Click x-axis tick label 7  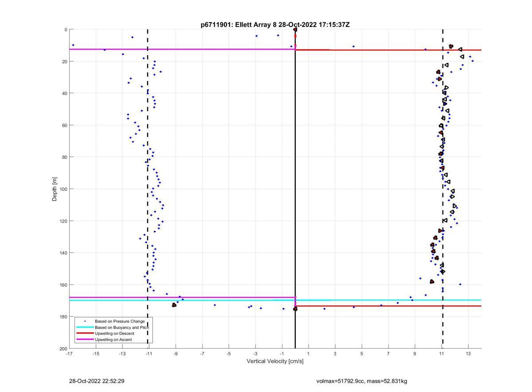[388, 353]
